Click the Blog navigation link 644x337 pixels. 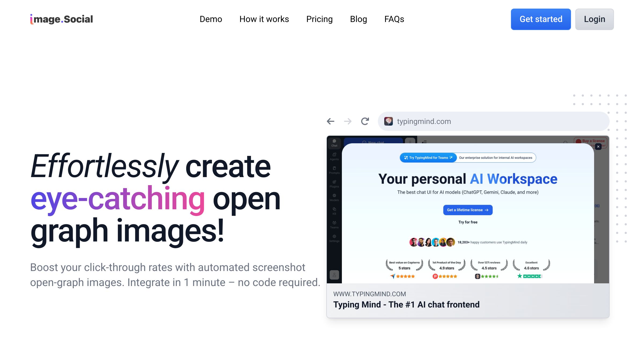[x=358, y=19]
